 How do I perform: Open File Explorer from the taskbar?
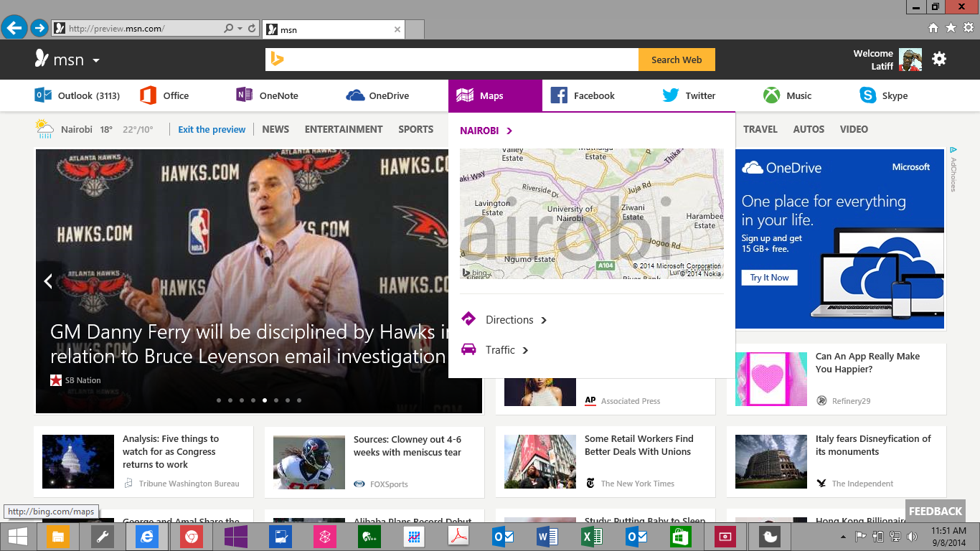(58, 536)
